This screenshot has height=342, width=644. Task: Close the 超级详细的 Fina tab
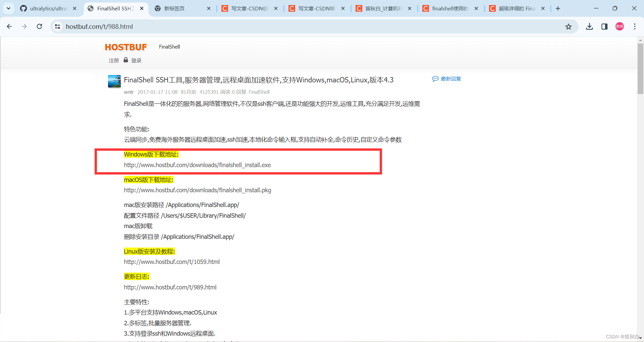point(543,8)
